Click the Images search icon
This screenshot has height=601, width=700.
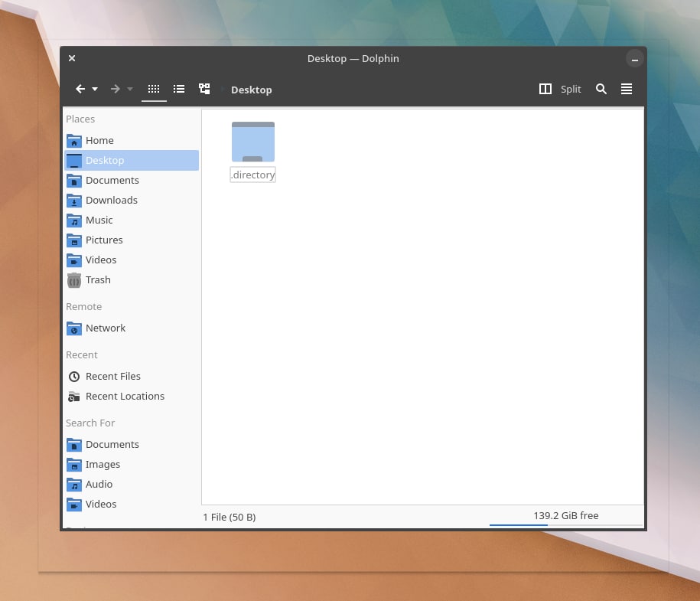(x=74, y=465)
